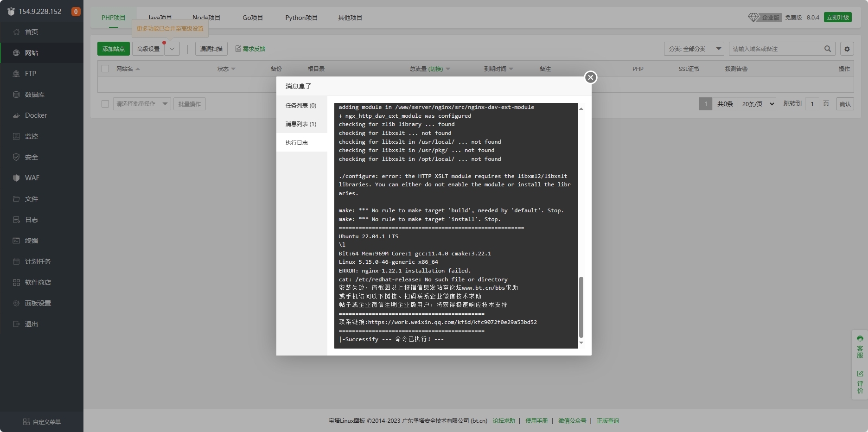Viewport: 868px width, 432px height.
Task: Click the 终端 terminal icon
Action: click(x=16, y=241)
